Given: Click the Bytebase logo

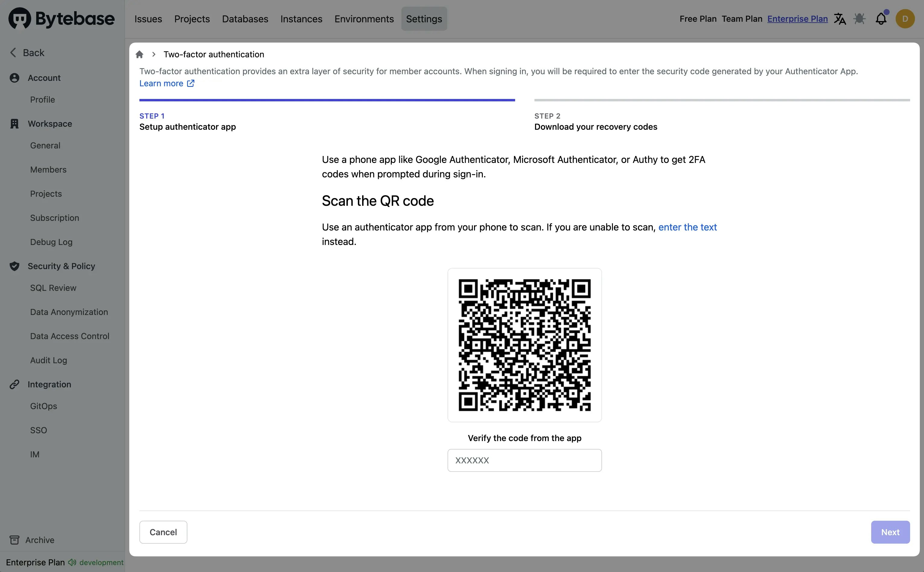Looking at the screenshot, I should pos(61,18).
